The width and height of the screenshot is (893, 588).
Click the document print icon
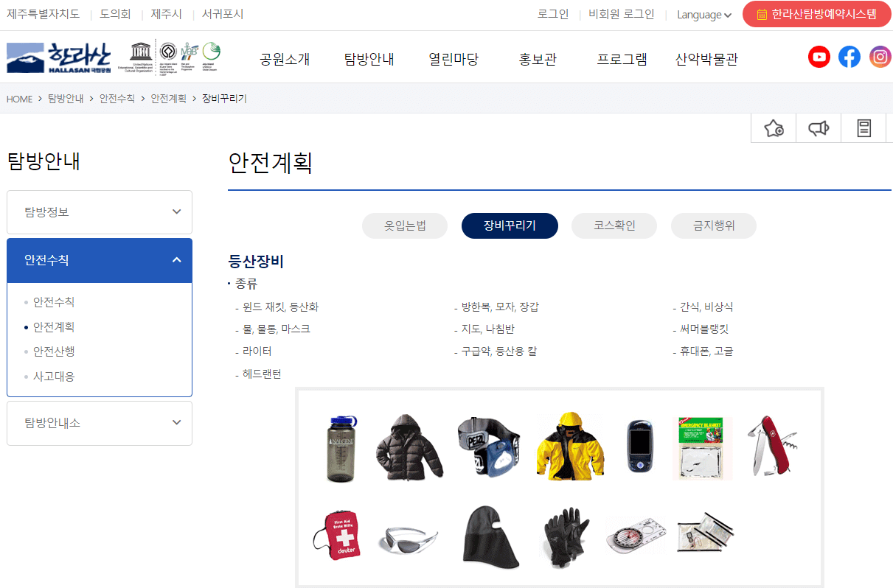tap(863, 127)
